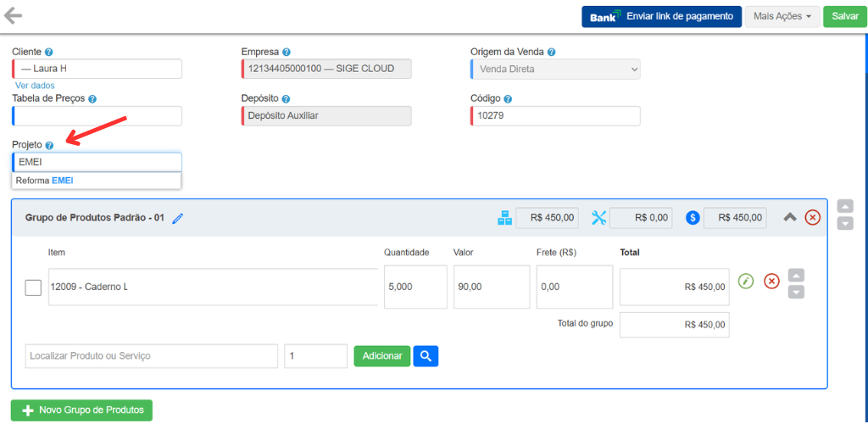Move Caderno L item up arrow
868x424 pixels.
tap(796, 275)
